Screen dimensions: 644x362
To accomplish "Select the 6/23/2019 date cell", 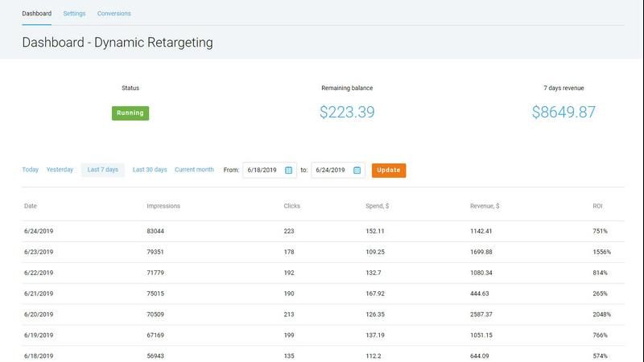I will click(39, 252).
